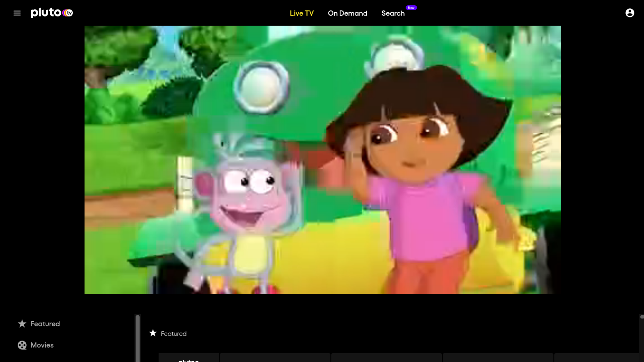Click the Featured heading in the guide
The height and width of the screenshot is (362, 644).
point(173,334)
